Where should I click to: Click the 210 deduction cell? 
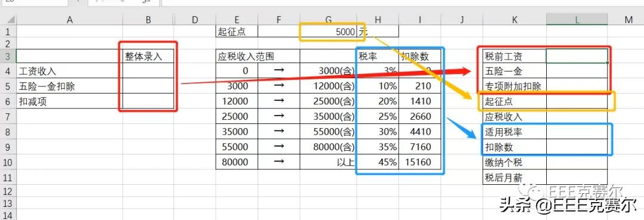(420, 86)
